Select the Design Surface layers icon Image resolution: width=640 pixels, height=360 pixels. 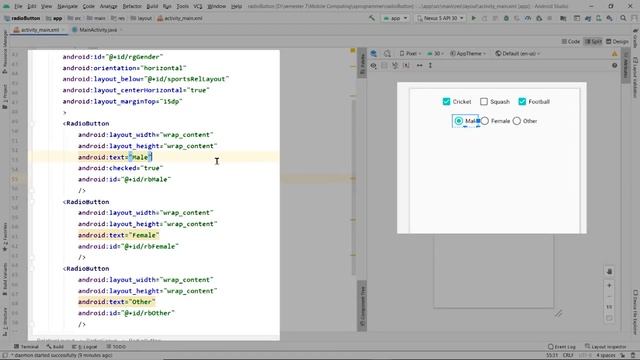pyautogui.click(x=373, y=53)
